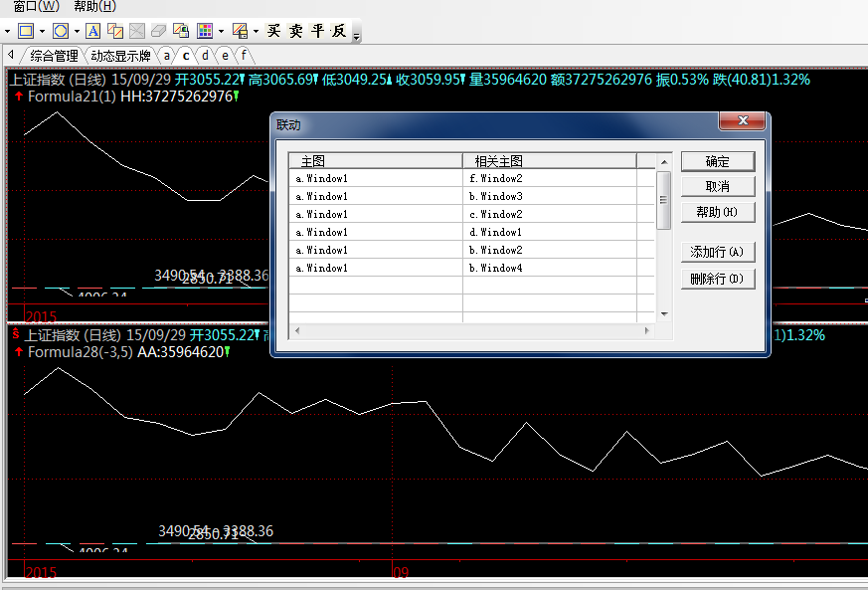Click the 平 (close position) toolbar button
The width and height of the screenshot is (868, 590).
click(x=317, y=31)
